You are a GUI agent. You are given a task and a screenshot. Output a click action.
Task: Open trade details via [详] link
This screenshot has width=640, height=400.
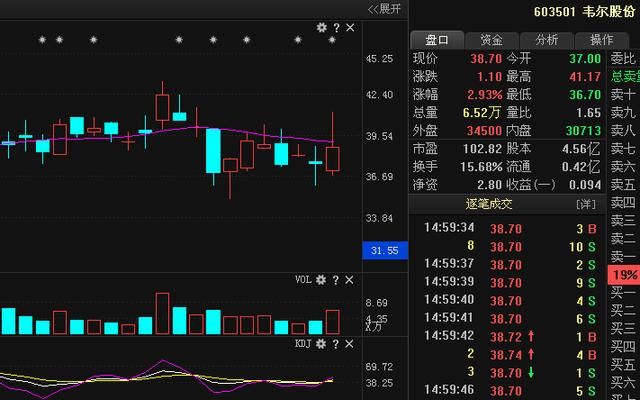click(x=586, y=204)
